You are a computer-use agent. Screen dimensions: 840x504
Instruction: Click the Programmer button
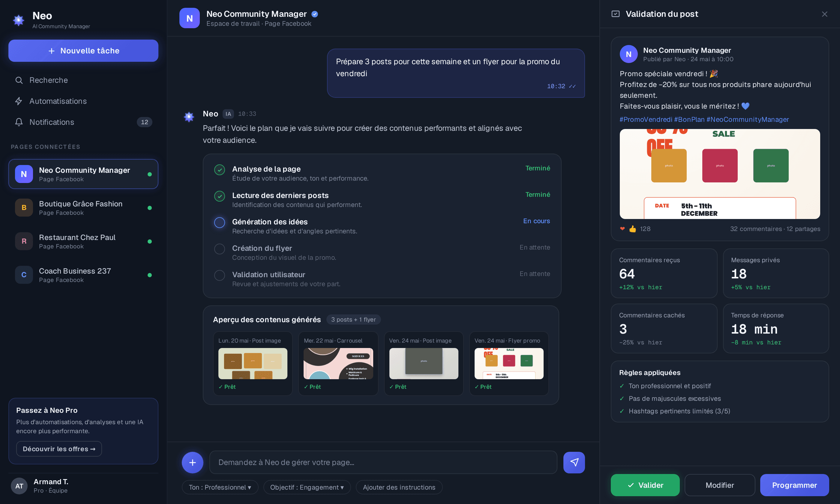click(x=794, y=485)
